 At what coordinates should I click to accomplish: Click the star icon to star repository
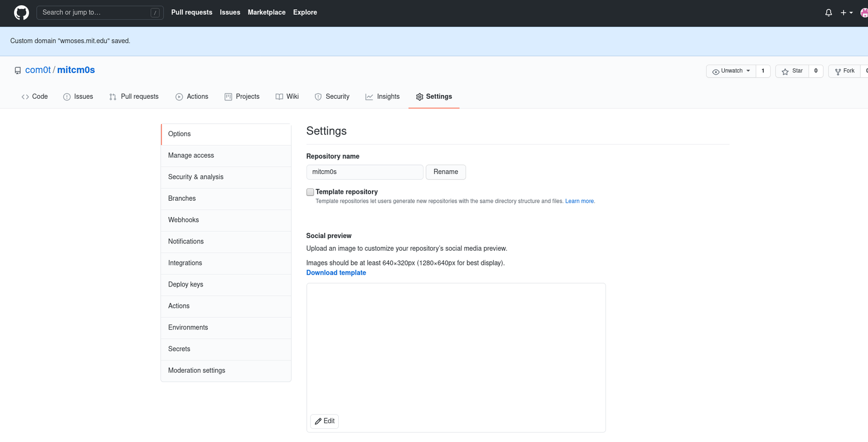785,71
